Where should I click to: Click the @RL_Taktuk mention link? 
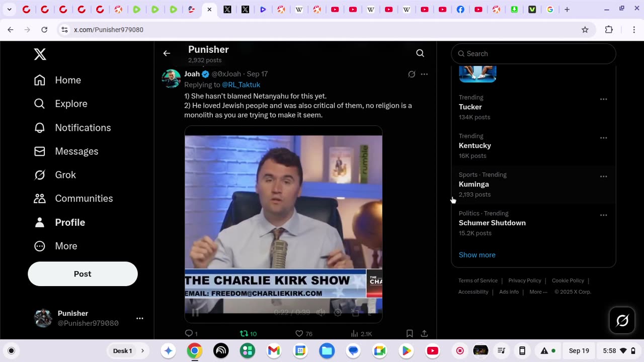click(241, 84)
